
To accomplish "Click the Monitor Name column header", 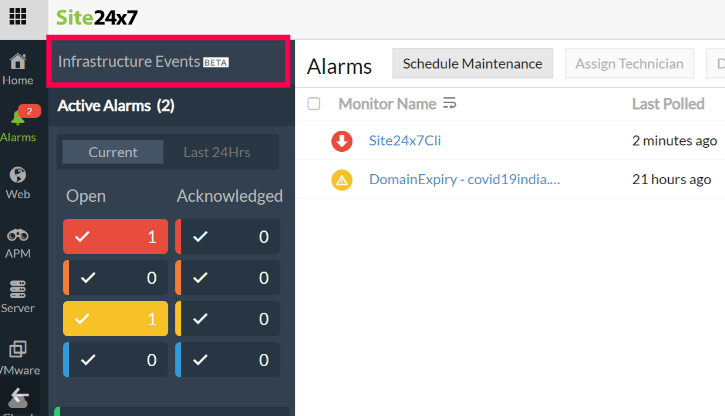I will (387, 104).
